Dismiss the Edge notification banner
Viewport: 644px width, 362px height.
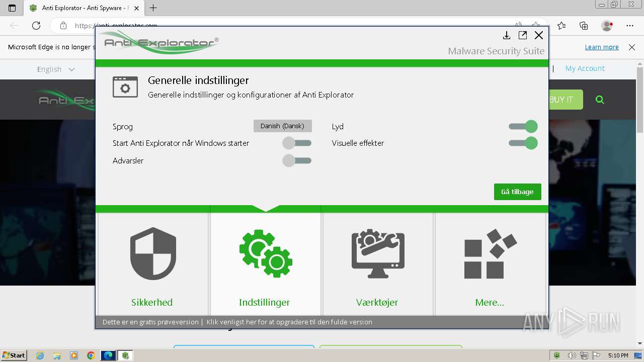[x=632, y=47]
